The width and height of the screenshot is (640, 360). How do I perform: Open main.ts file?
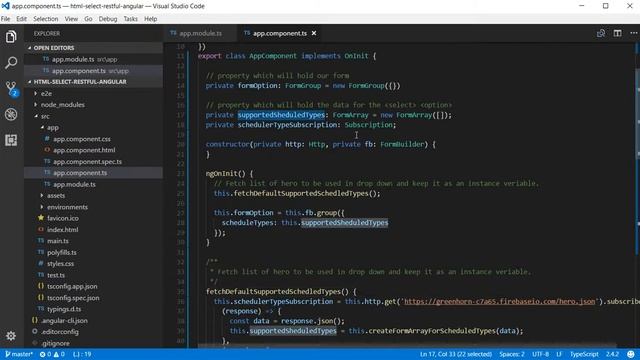click(x=93, y=241)
